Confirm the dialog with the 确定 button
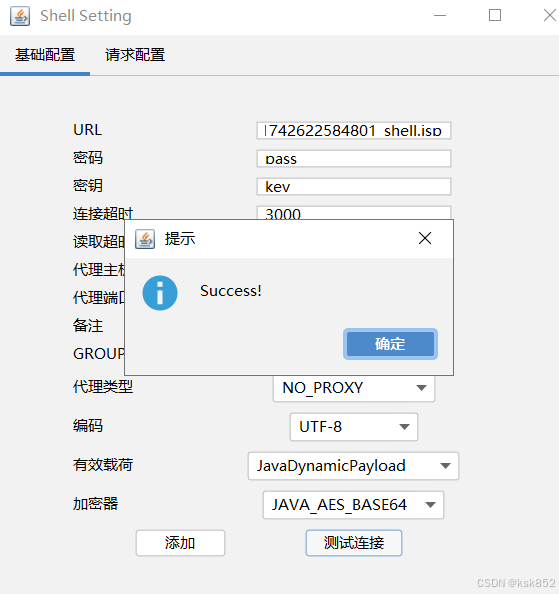Screen dimensions: 559x594 (x=390, y=344)
